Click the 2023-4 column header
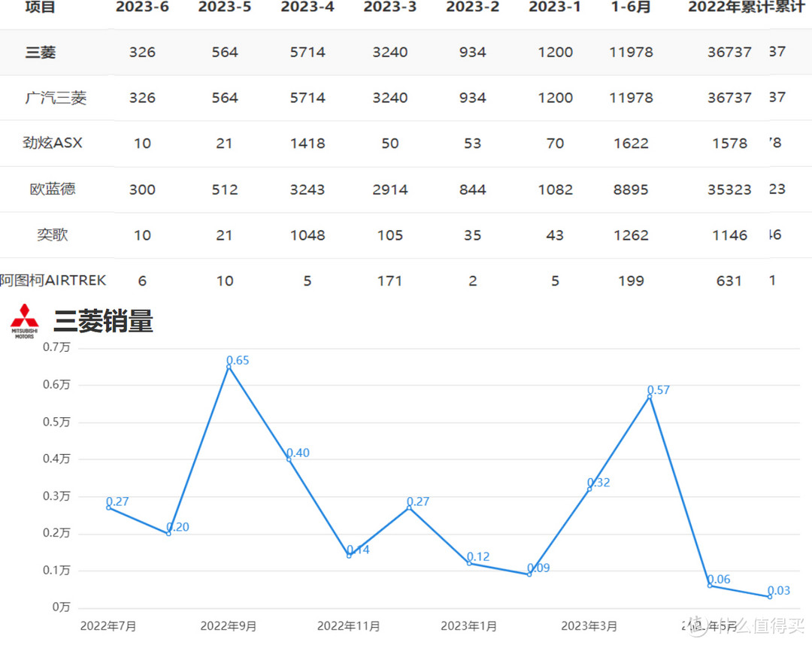812x645 pixels. pyautogui.click(x=308, y=8)
